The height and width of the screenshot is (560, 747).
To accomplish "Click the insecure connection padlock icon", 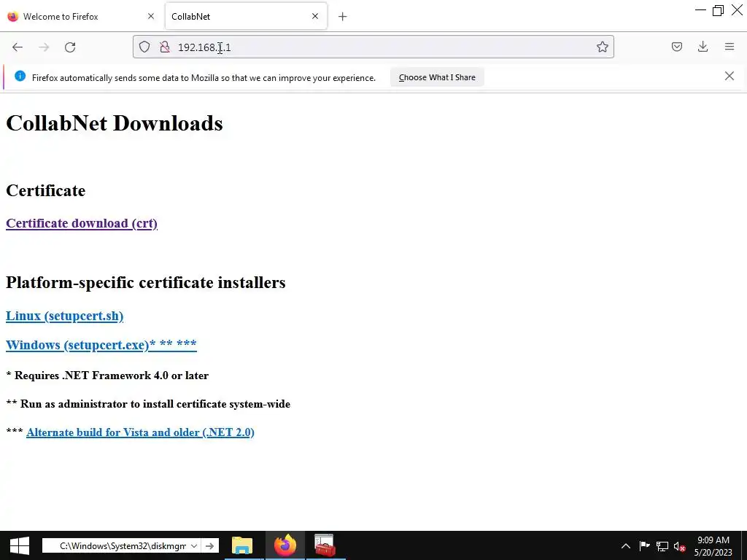I will tap(165, 47).
